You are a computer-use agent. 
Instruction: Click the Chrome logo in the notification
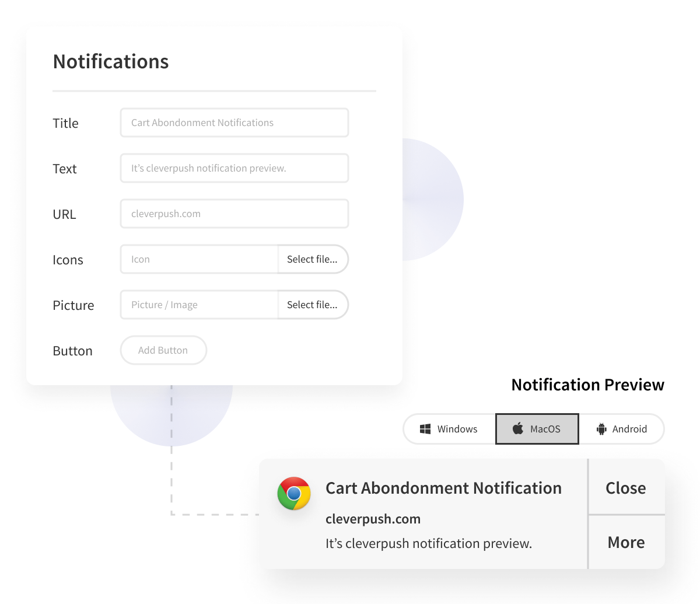pos(294,494)
